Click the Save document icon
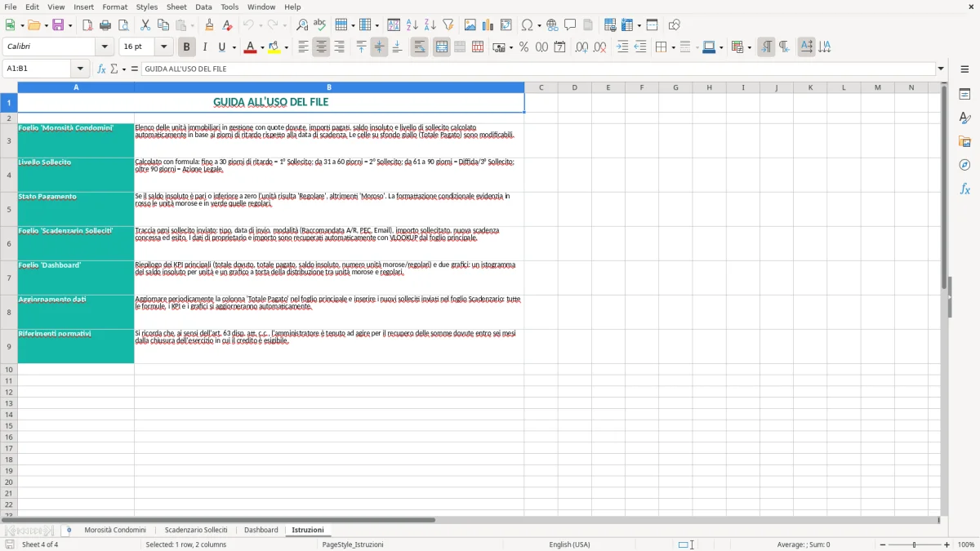Image resolution: width=980 pixels, height=551 pixels. [58, 25]
